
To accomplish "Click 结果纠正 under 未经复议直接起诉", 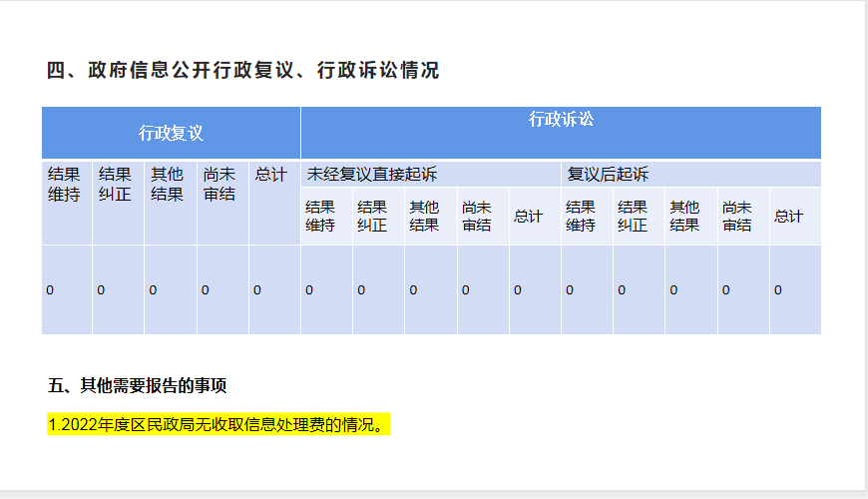I will [x=379, y=216].
